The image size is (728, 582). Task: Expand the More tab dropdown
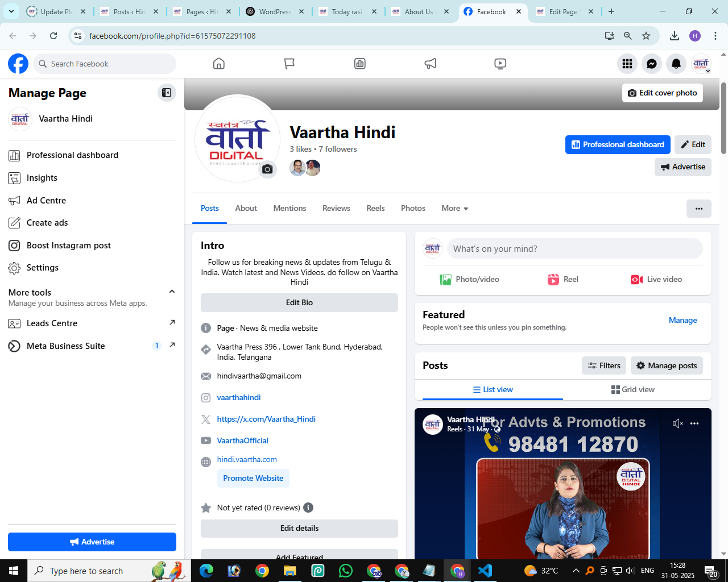(x=455, y=209)
